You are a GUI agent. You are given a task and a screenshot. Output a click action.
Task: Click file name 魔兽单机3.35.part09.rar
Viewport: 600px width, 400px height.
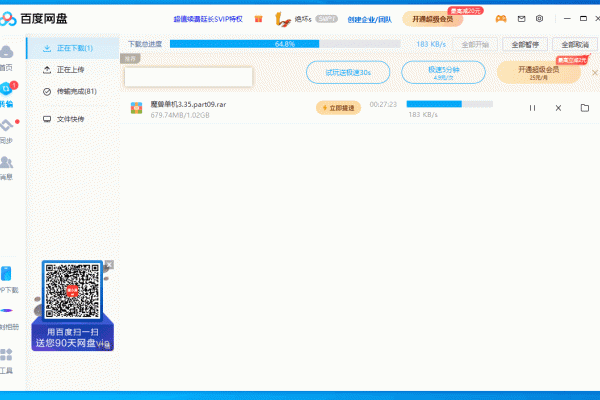tap(188, 104)
